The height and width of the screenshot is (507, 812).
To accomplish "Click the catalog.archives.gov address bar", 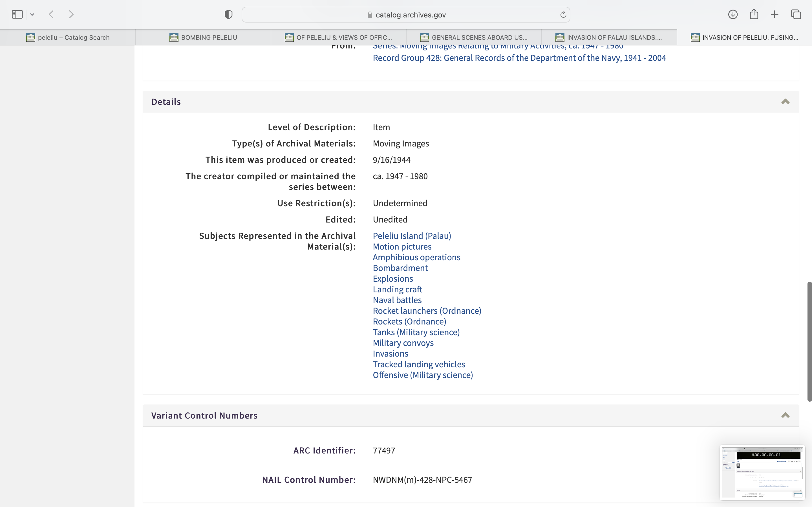I will coord(406,15).
